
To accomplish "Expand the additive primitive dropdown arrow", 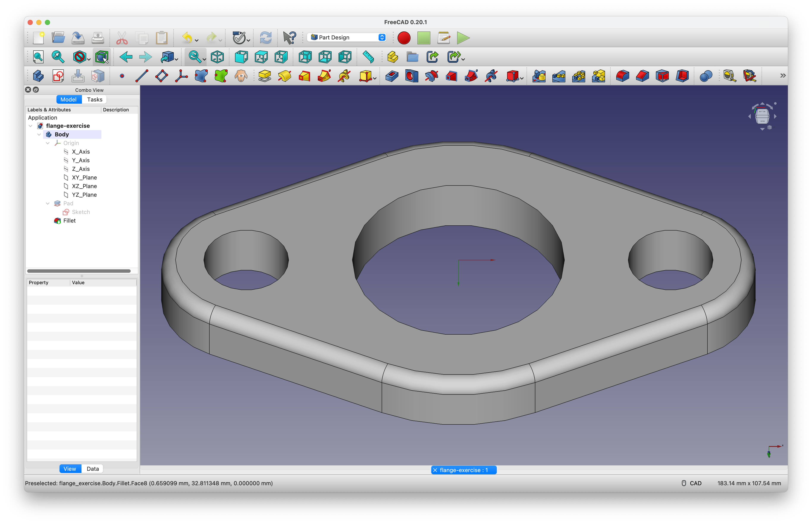I will (375, 79).
